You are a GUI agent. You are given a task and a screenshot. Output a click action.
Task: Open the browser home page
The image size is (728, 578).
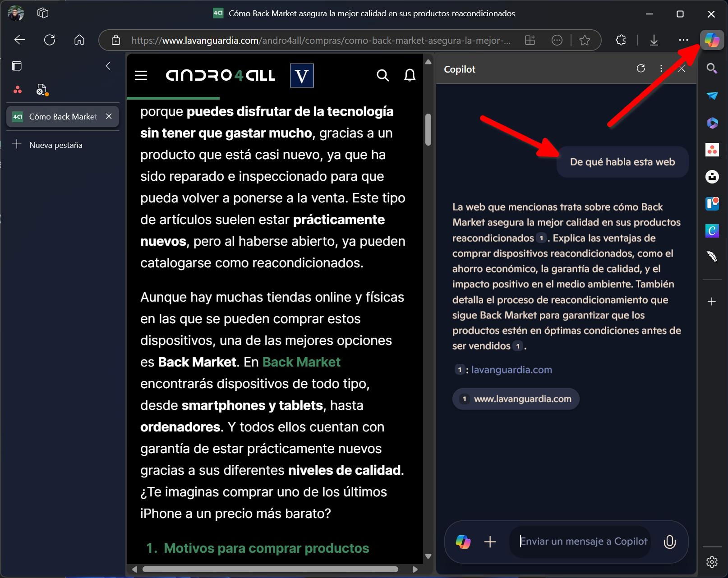(x=79, y=40)
